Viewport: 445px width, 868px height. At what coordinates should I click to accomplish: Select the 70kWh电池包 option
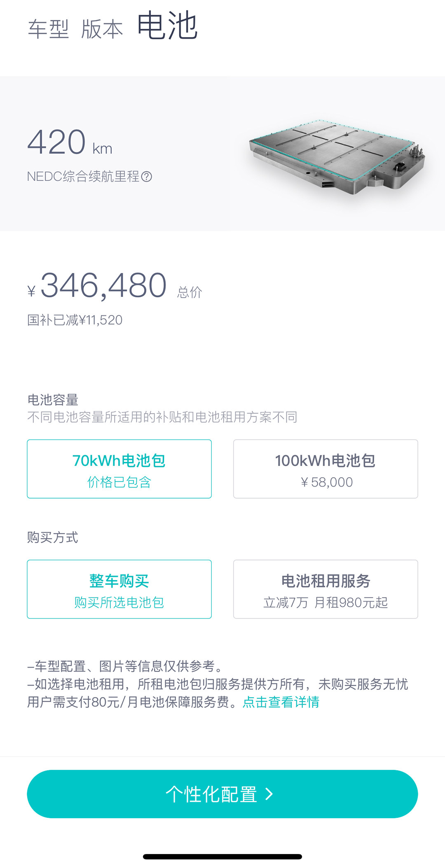(x=119, y=469)
